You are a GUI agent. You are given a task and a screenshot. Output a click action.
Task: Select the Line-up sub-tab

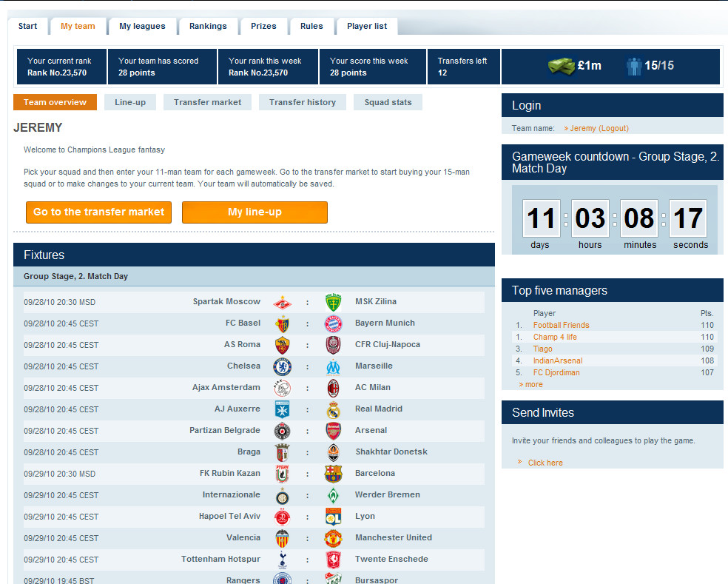(130, 102)
